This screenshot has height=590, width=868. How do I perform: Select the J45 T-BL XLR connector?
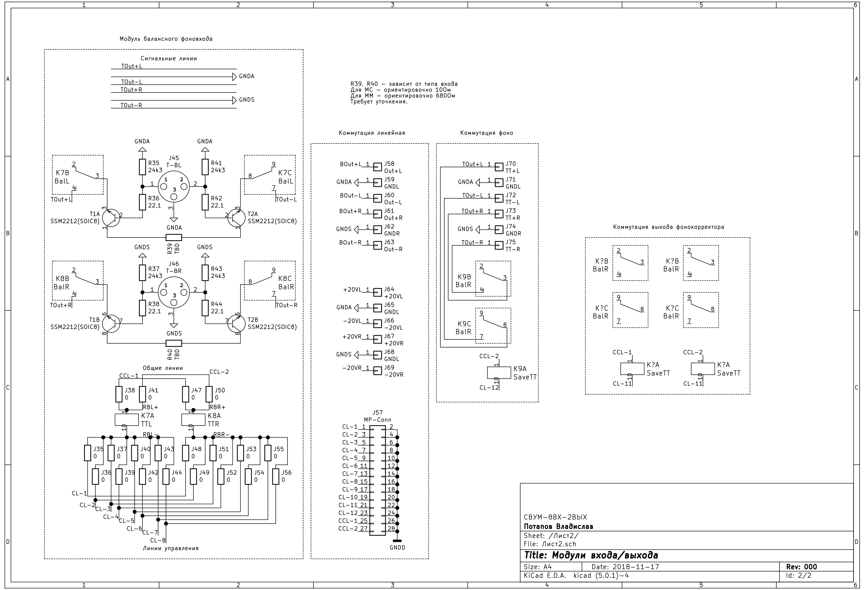coord(174,187)
